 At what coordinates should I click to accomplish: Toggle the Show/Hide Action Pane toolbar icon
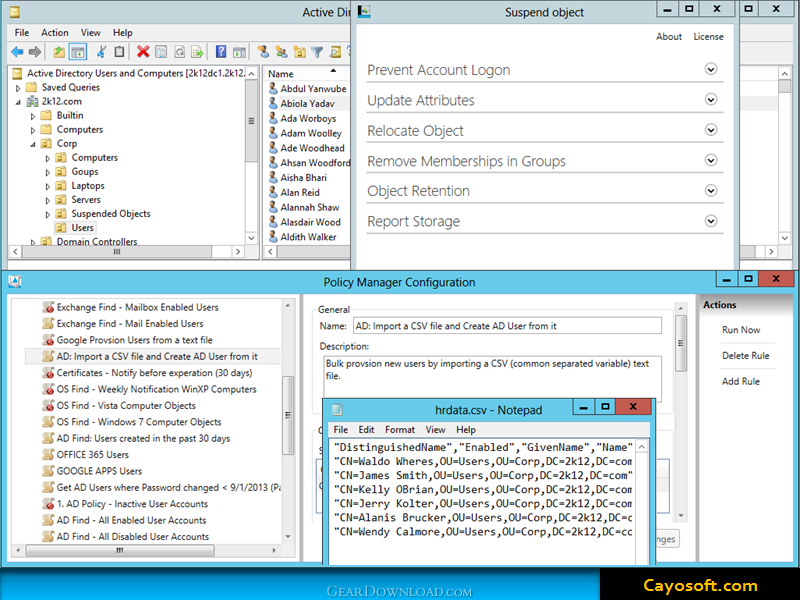pos(239,52)
